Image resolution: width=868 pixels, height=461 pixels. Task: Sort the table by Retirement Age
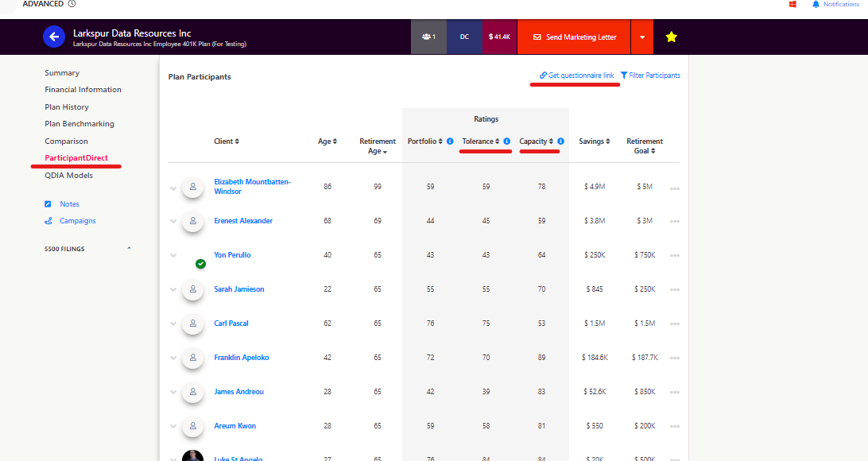click(377, 146)
